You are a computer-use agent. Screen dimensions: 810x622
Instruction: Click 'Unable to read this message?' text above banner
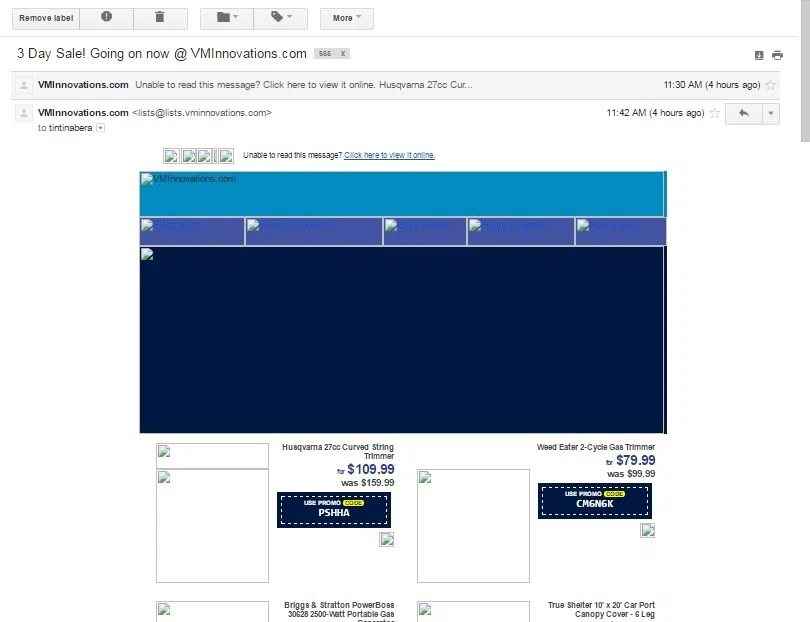click(292, 155)
